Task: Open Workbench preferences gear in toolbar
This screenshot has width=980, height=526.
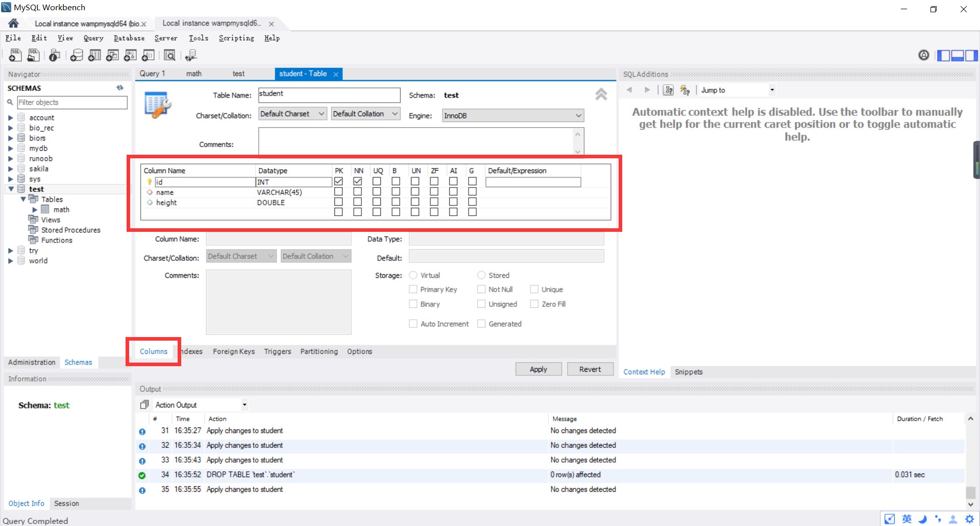Action: click(x=924, y=55)
